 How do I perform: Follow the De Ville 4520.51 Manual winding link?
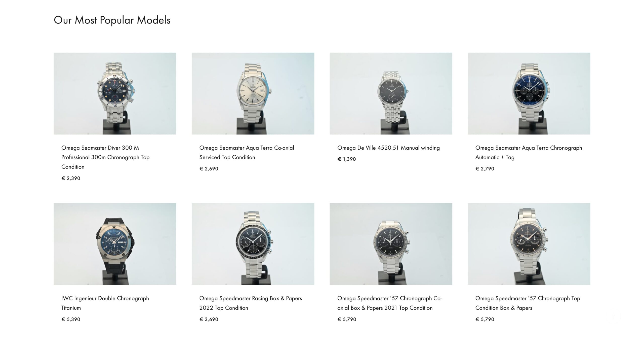388,148
